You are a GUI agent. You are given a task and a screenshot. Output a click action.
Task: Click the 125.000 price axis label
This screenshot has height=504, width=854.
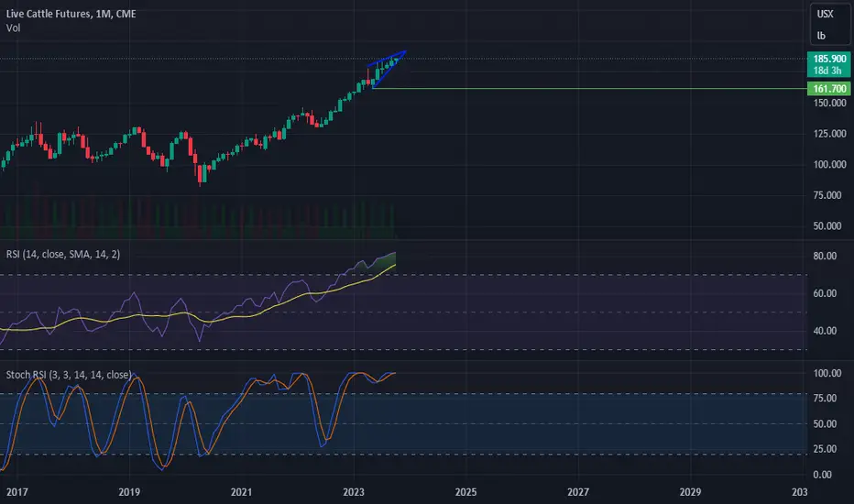tap(829, 134)
